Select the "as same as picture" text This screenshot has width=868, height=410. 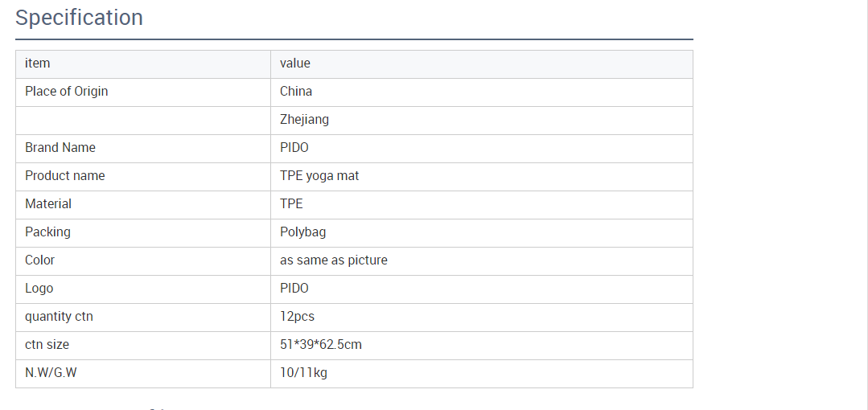tap(334, 260)
